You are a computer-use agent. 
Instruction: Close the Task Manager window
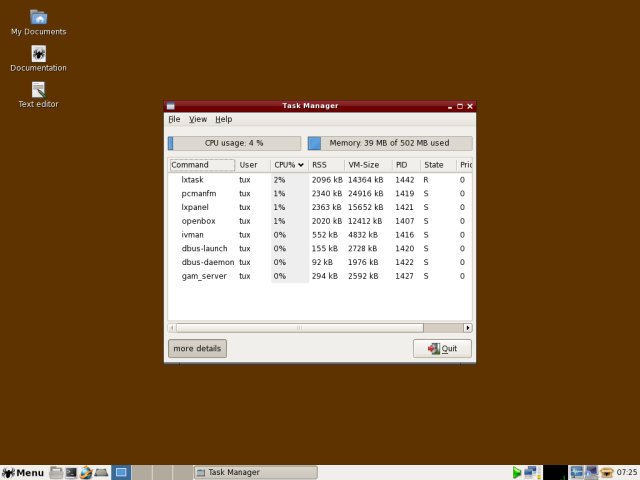[x=470, y=107]
